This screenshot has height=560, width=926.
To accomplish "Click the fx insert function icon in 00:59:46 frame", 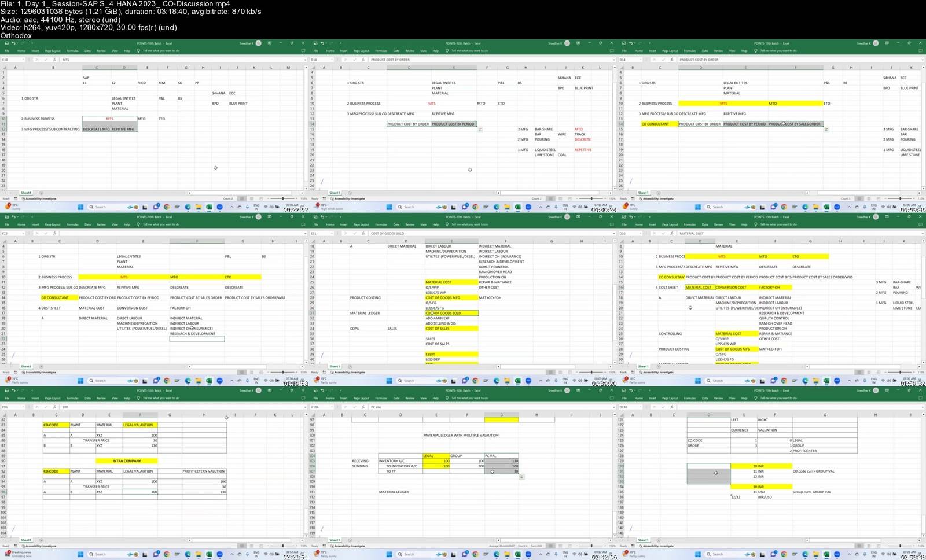I will [672, 60].
